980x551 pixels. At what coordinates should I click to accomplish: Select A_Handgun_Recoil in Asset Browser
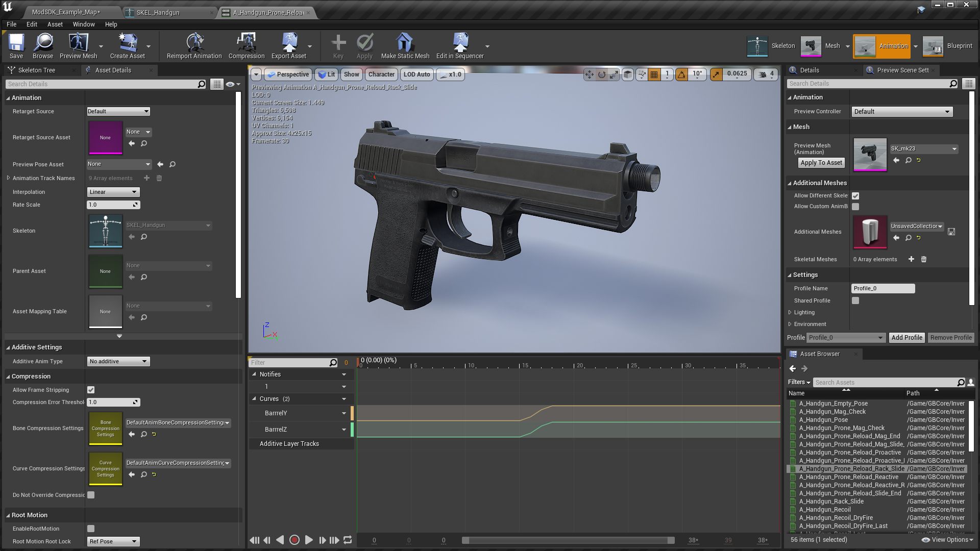coord(825,510)
